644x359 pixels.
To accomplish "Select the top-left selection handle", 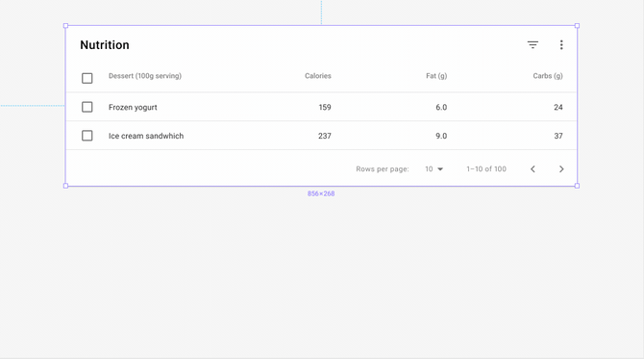I will pos(65,25).
